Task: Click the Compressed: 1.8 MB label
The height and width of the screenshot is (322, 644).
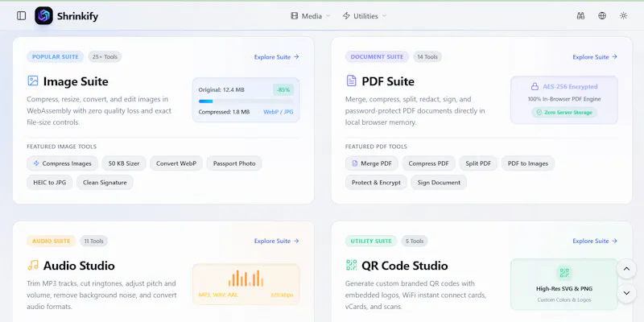Action: click(224, 112)
